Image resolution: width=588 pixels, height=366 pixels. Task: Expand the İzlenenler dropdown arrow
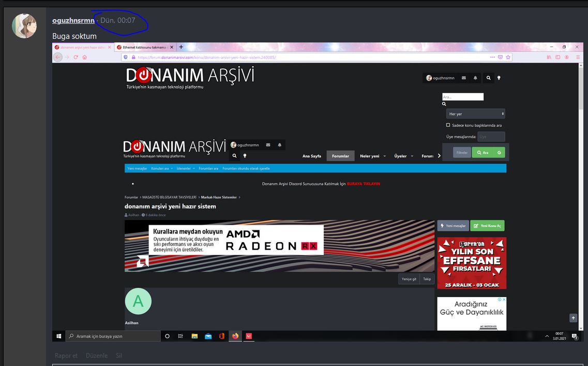pos(193,169)
